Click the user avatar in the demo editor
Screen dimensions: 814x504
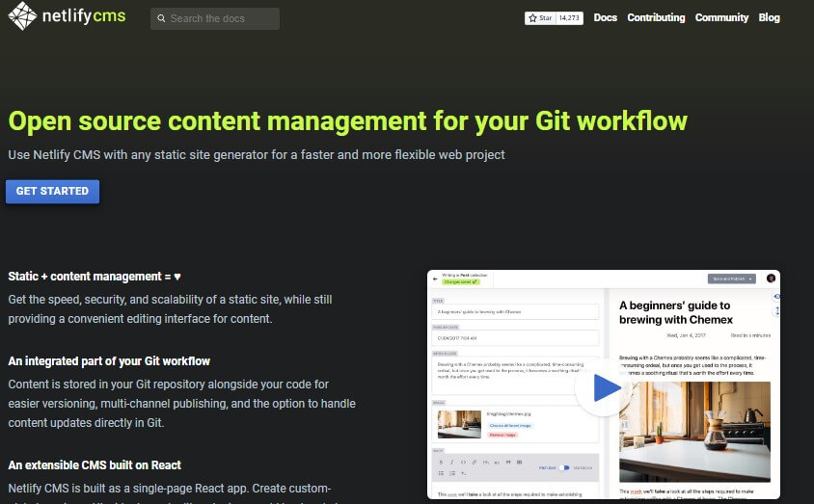click(771, 279)
